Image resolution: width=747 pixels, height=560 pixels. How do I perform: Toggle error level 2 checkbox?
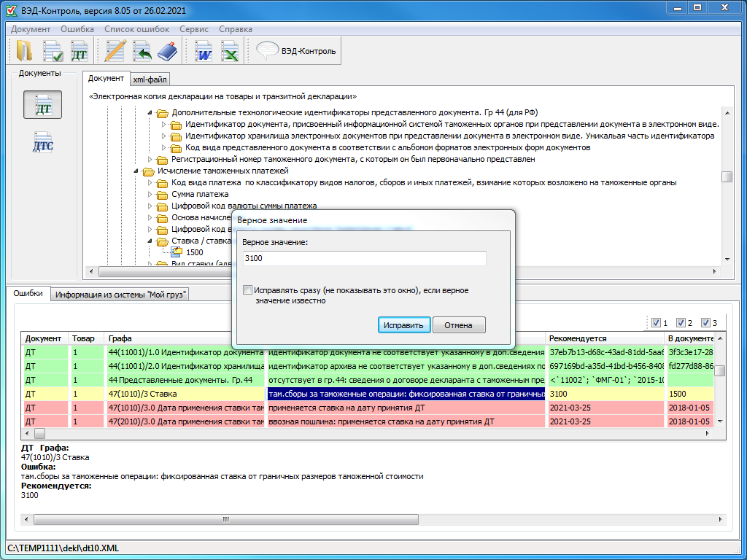pos(681,323)
